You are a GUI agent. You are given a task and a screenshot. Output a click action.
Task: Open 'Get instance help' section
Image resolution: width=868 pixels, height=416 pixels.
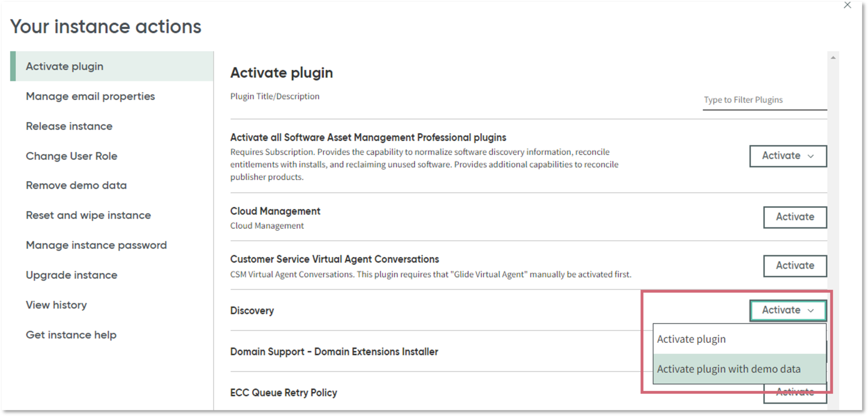tap(71, 335)
